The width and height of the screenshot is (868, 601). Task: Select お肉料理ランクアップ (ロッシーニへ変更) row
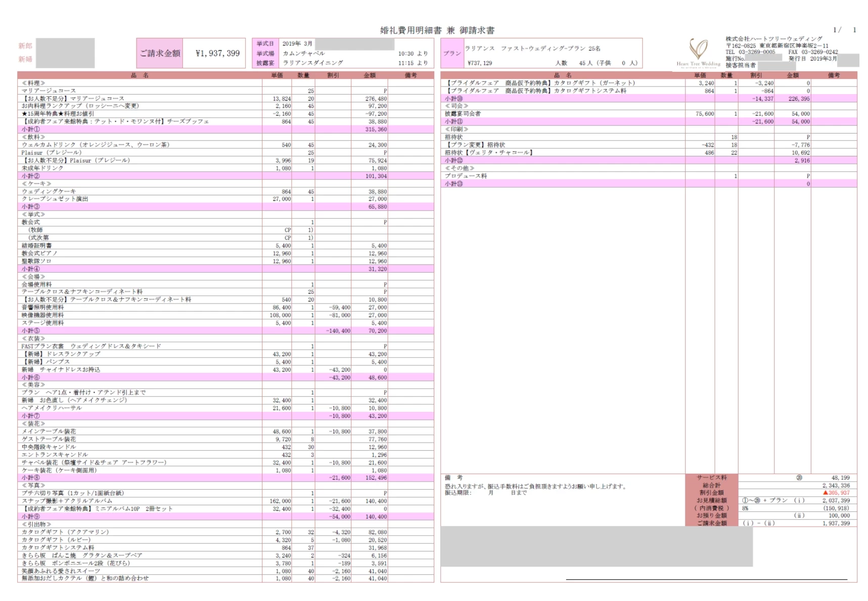click(x=225, y=106)
